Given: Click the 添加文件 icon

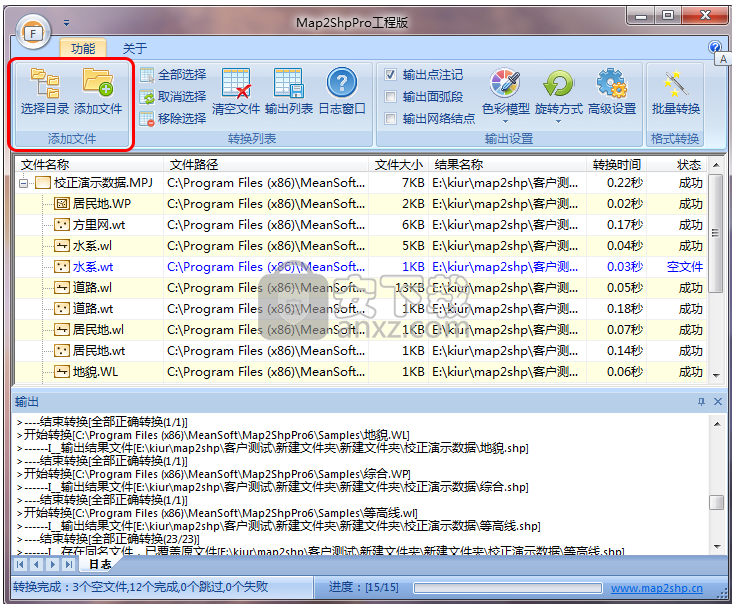Looking at the screenshot, I should [98, 84].
